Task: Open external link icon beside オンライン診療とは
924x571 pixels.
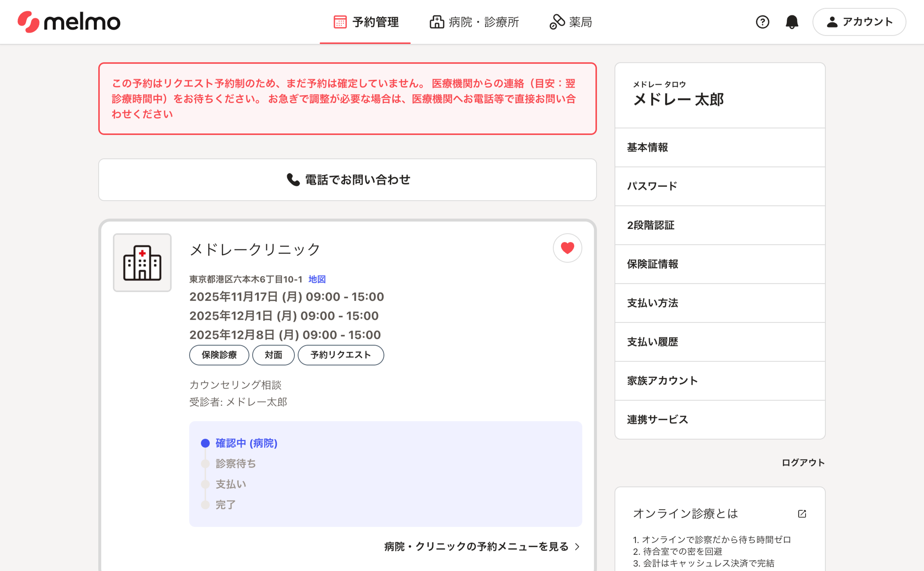Action: click(x=802, y=514)
